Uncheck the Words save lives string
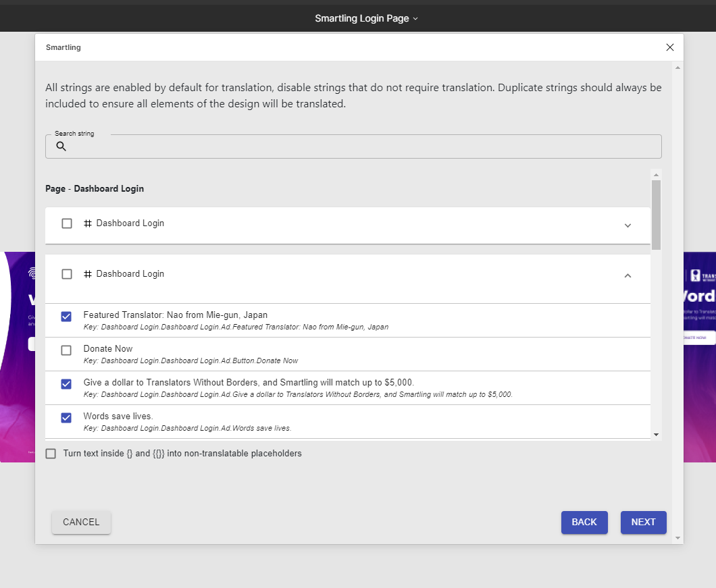The height and width of the screenshot is (588, 716). click(x=66, y=417)
